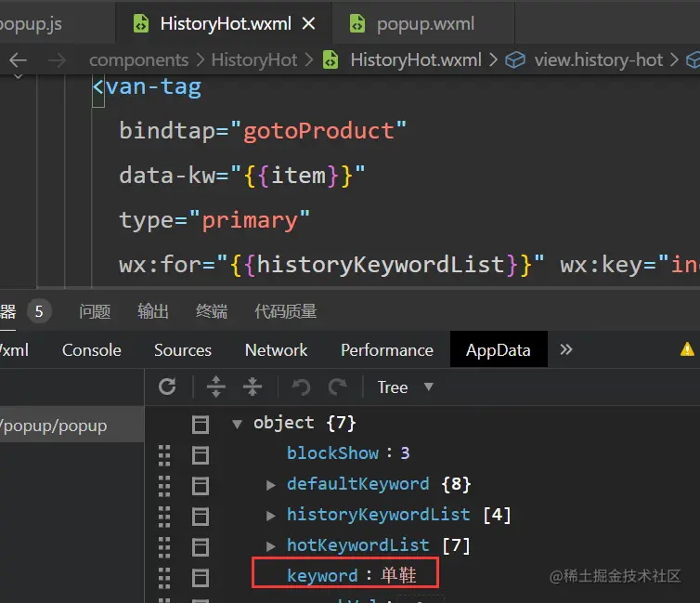
Task: Click the yellow warning triangle icon
Action: point(687,349)
